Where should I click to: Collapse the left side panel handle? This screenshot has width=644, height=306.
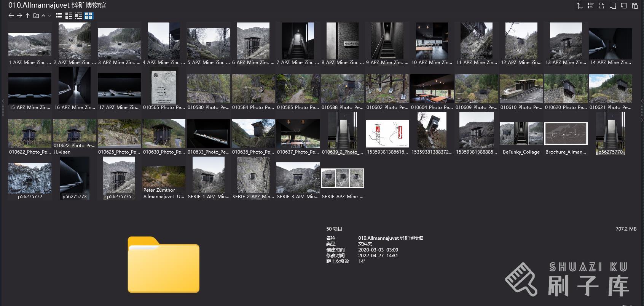click(3, 101)
